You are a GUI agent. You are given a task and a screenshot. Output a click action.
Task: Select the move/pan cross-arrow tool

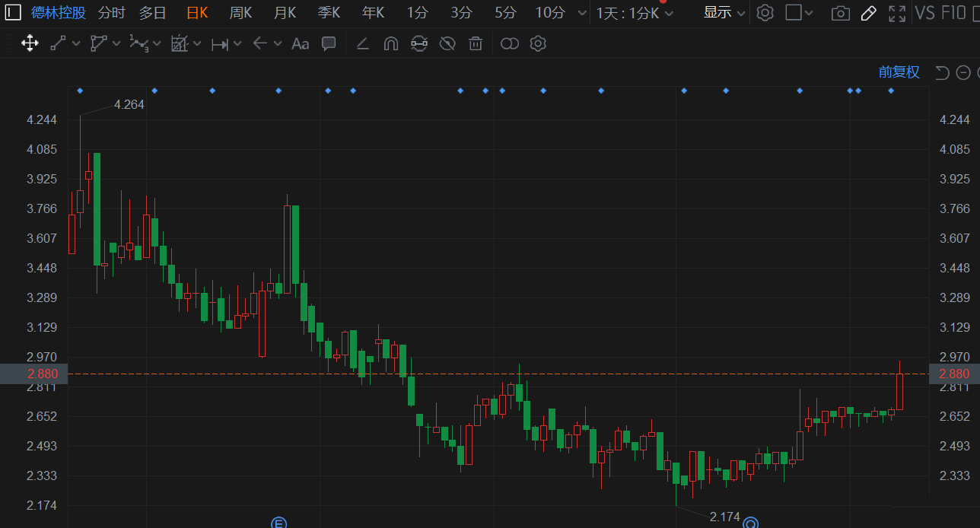pos(30,43)
